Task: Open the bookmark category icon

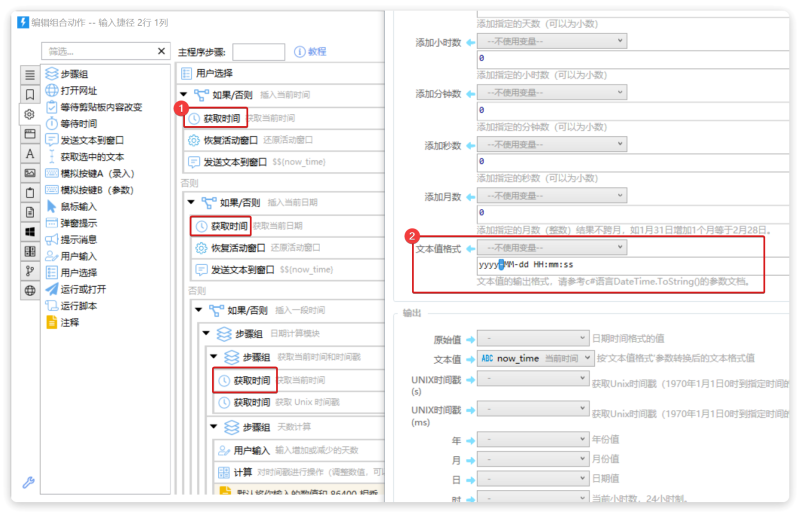Action: (x=30, y=94)
